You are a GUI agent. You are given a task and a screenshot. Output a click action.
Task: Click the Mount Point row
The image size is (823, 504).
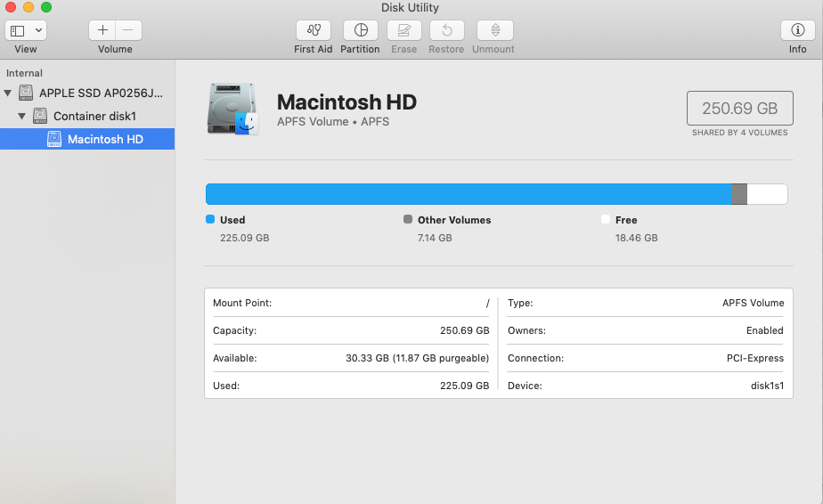(x=351, y=303)
